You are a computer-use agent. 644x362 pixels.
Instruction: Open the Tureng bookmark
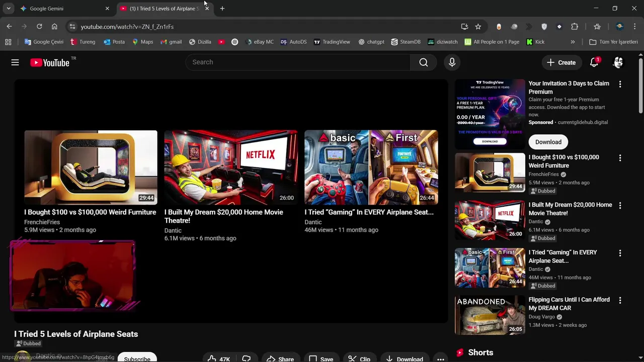(83, 42)
